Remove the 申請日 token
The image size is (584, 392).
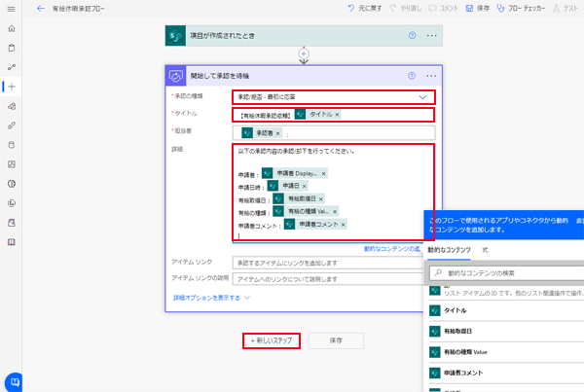click(x=305, y=186)
